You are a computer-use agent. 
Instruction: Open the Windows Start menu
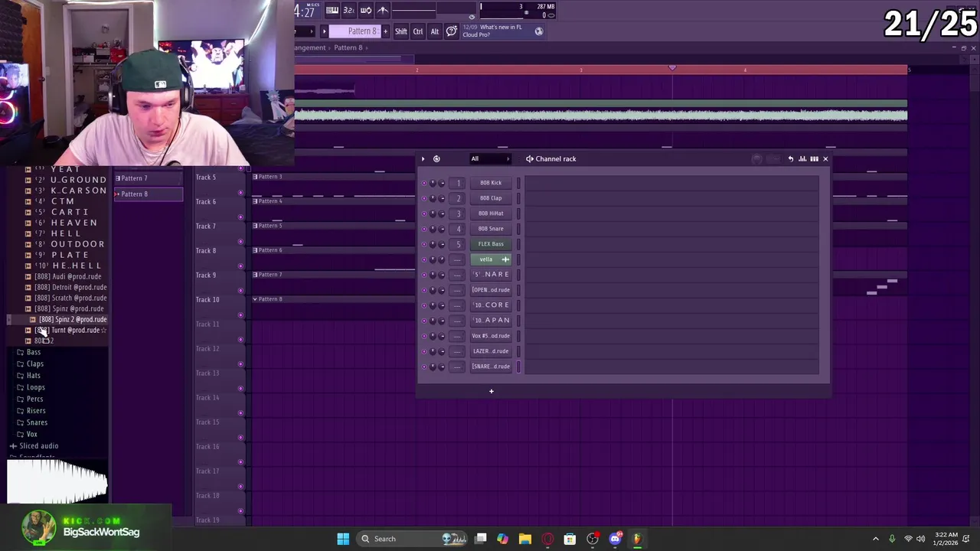[343, 539]
